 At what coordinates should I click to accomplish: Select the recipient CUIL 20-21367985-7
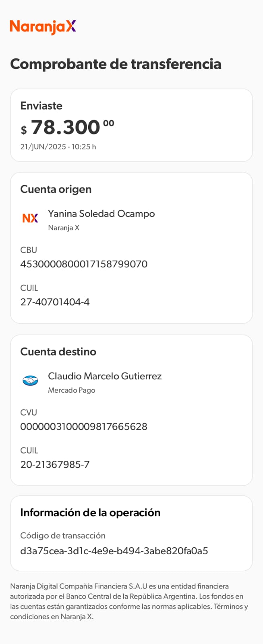pos(55,464)
